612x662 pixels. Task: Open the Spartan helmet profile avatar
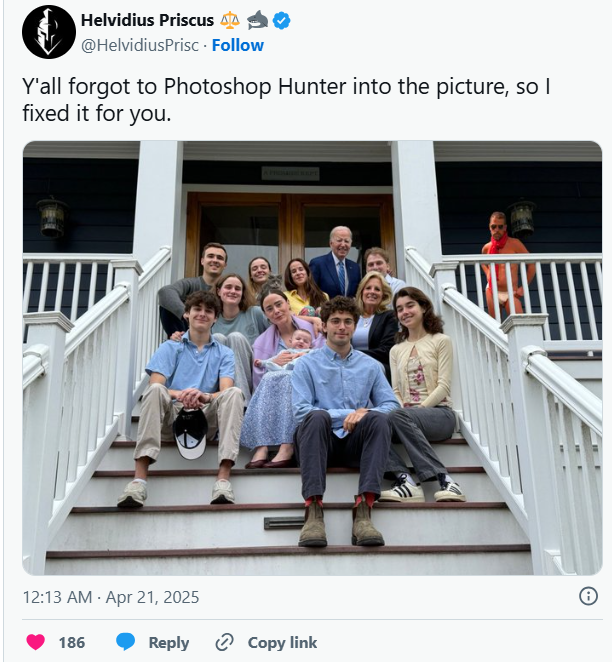49,32
